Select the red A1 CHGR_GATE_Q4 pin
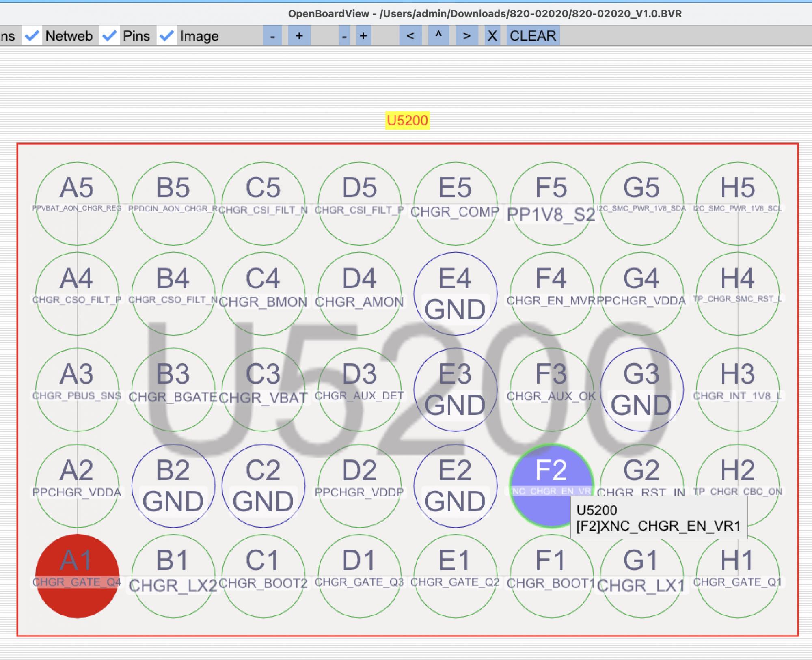Viewport: 812px width, 660px height. 77,576
